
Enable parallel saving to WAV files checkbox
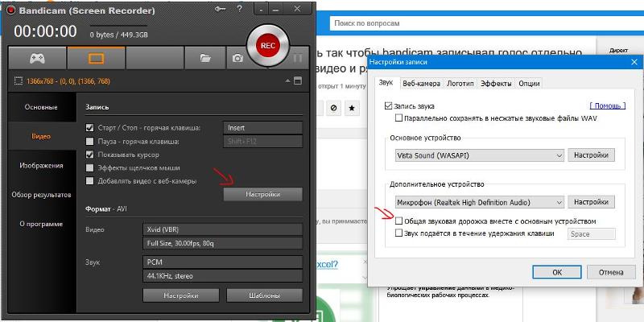(398, 118)
